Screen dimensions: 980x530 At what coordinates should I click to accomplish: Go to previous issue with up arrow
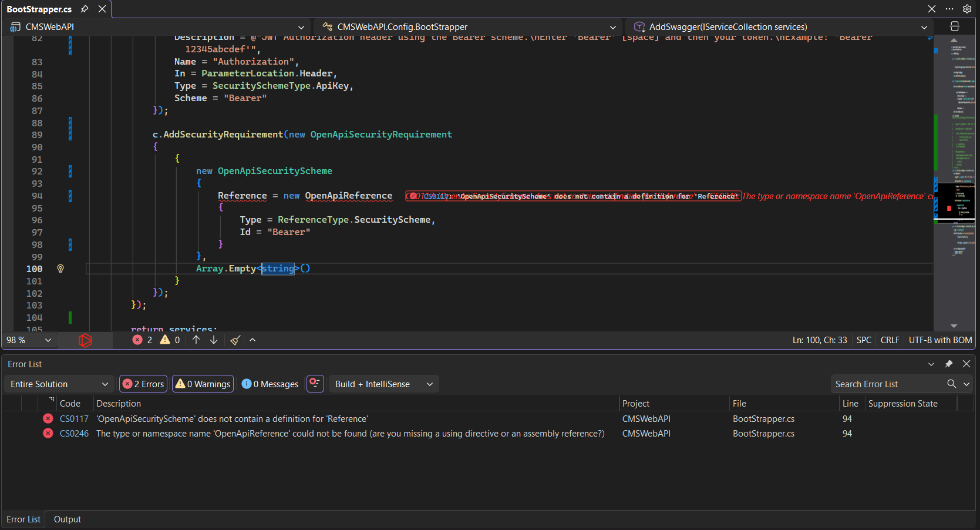click(x=196, y=340)
